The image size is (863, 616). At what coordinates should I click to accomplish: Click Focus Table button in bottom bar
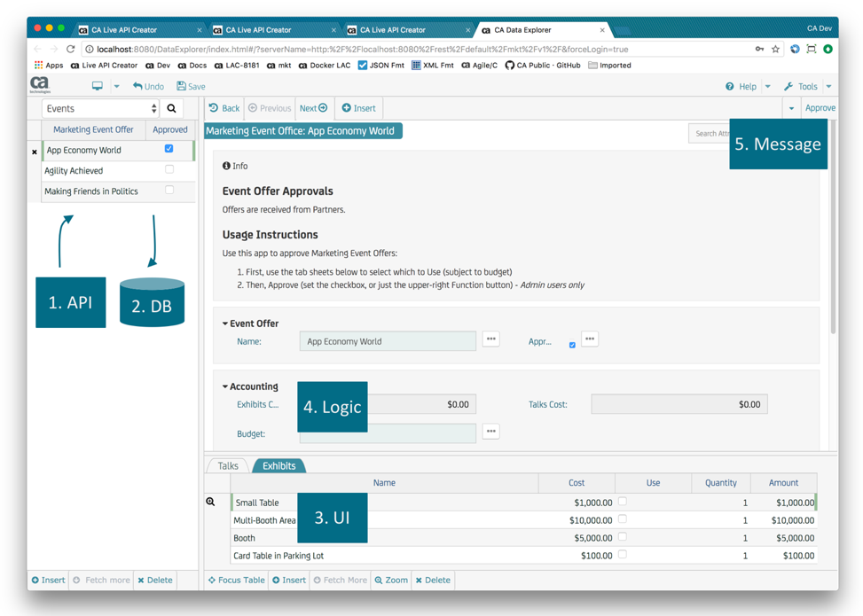[237, 580]
